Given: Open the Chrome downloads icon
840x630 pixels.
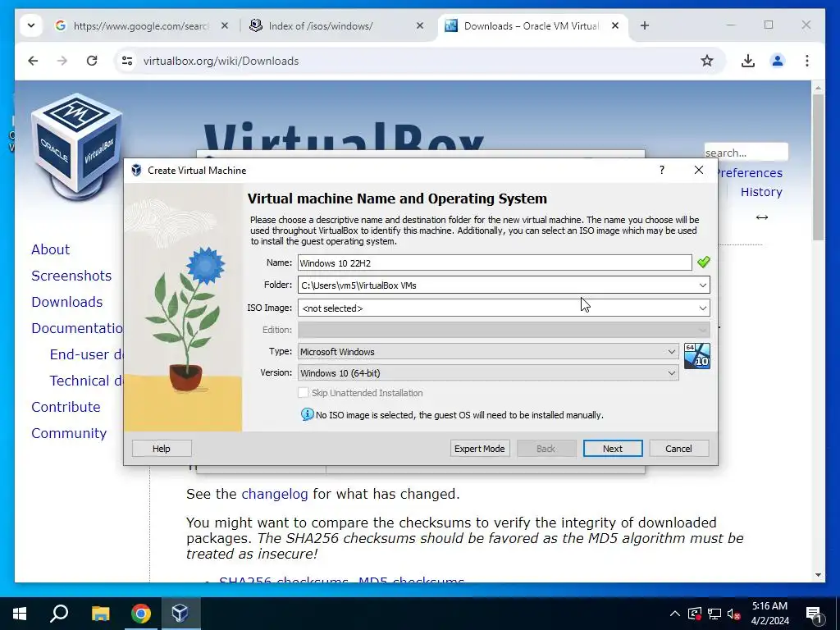Looking at the screenshot, I should click(x=748, y=61).
